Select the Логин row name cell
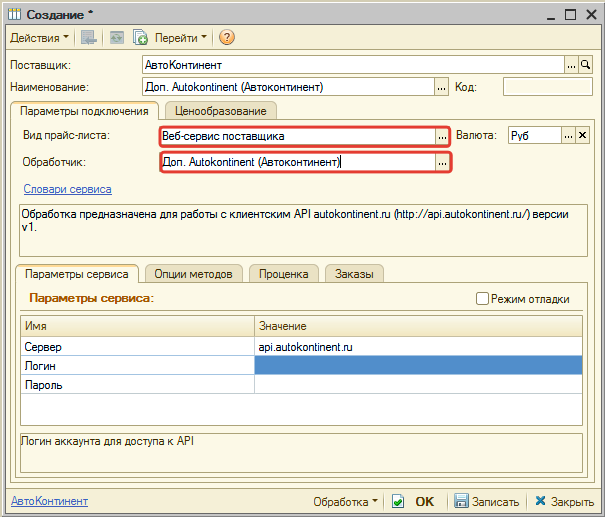The width and height of the screenshot is (605, 517). [x=138, y=365]
